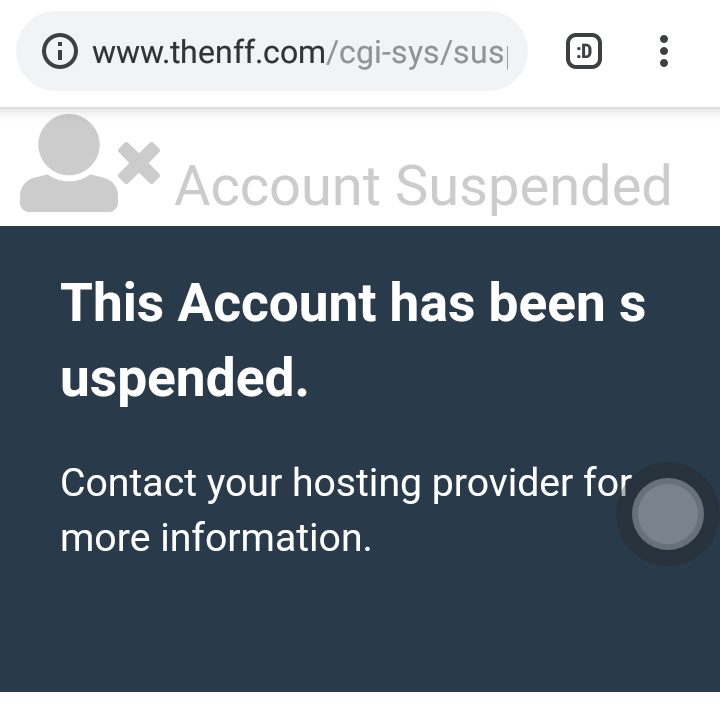
Task: Click the www.thenff.com domain text
Action: pos(209,52)
